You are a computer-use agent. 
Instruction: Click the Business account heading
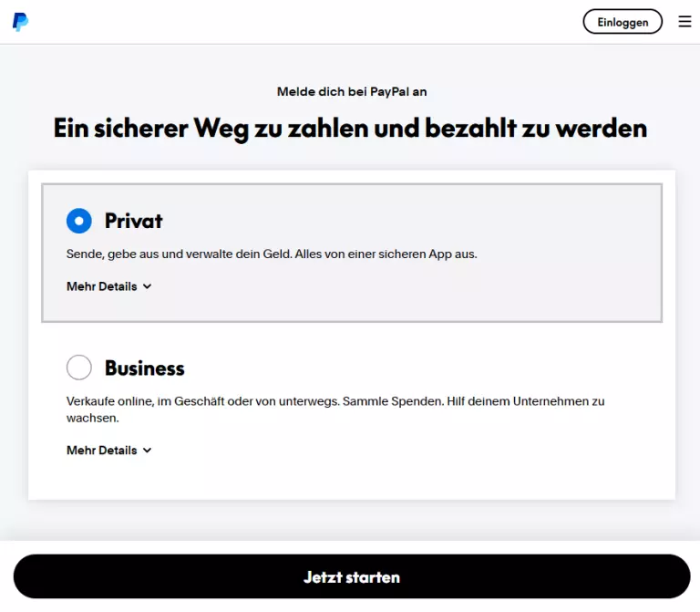tap(145, 368)
